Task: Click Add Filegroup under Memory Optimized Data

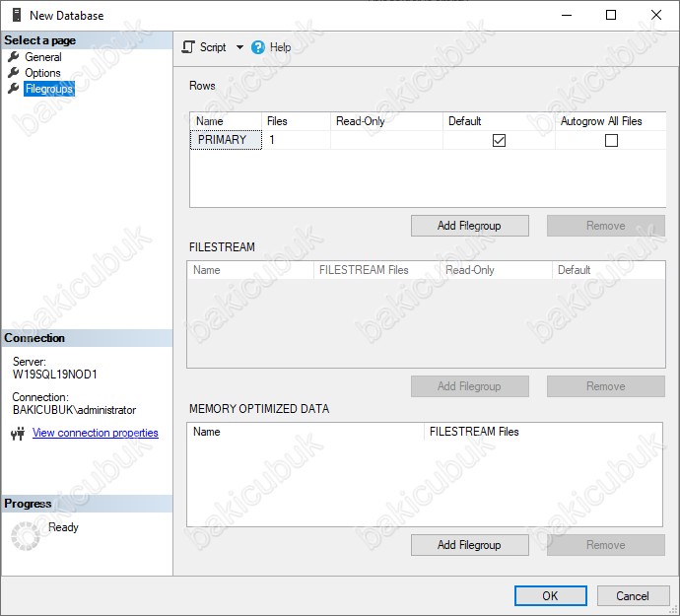Action: 470,545
